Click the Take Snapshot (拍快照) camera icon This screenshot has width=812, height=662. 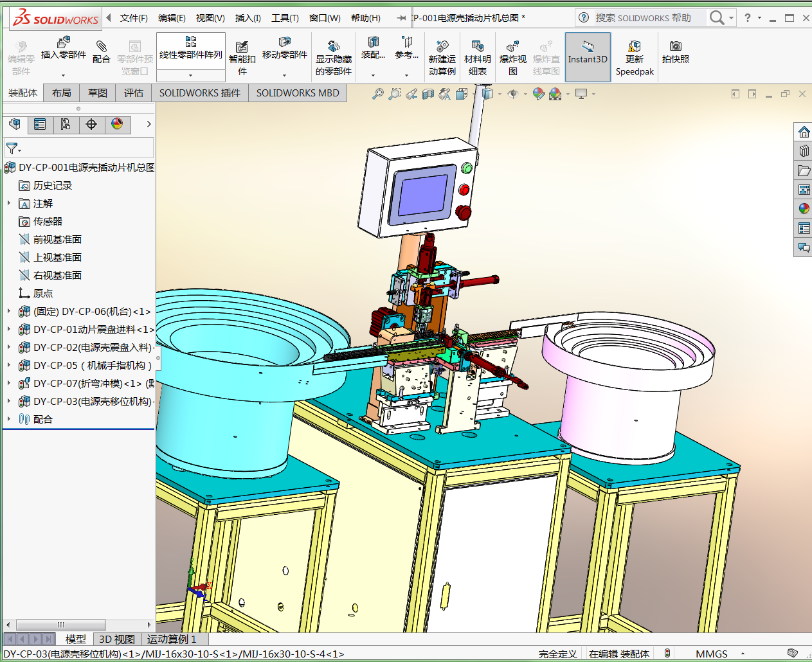675,52
